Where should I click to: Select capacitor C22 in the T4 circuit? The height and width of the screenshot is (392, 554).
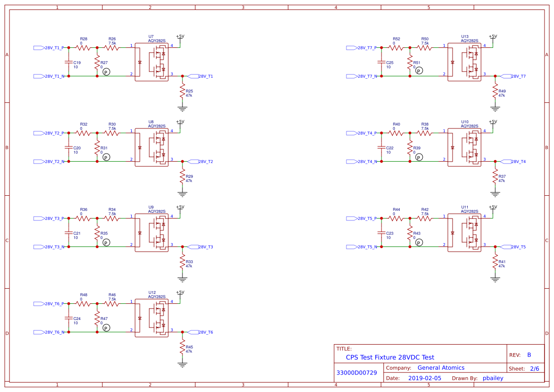click(381, 147)
